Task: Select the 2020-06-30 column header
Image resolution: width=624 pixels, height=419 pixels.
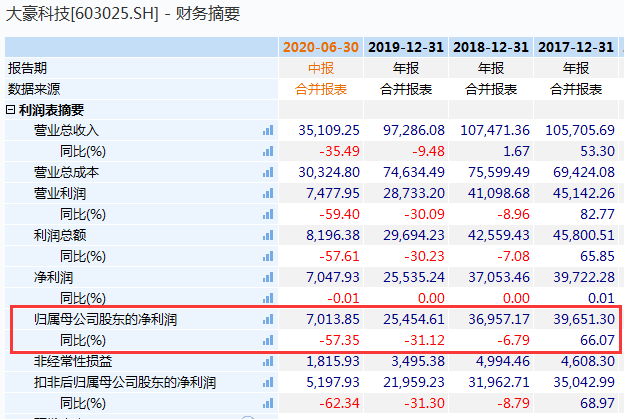Action: tap(321, 47)
